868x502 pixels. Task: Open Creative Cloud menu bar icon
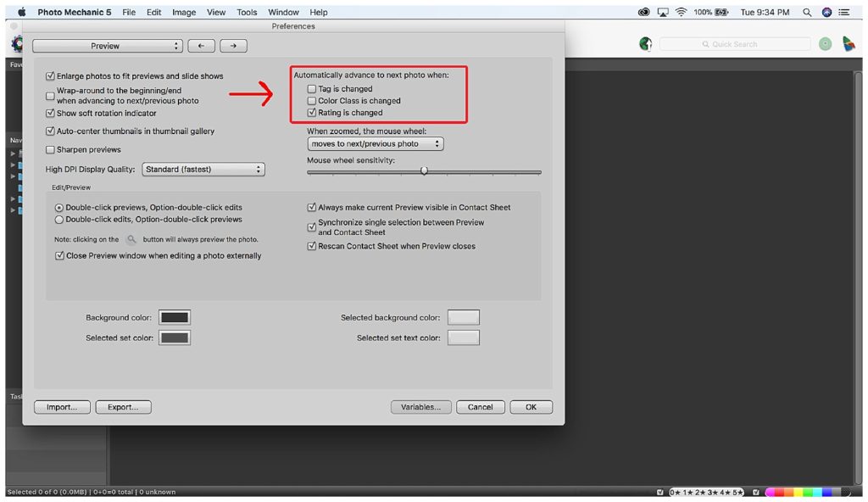point(643,12)
